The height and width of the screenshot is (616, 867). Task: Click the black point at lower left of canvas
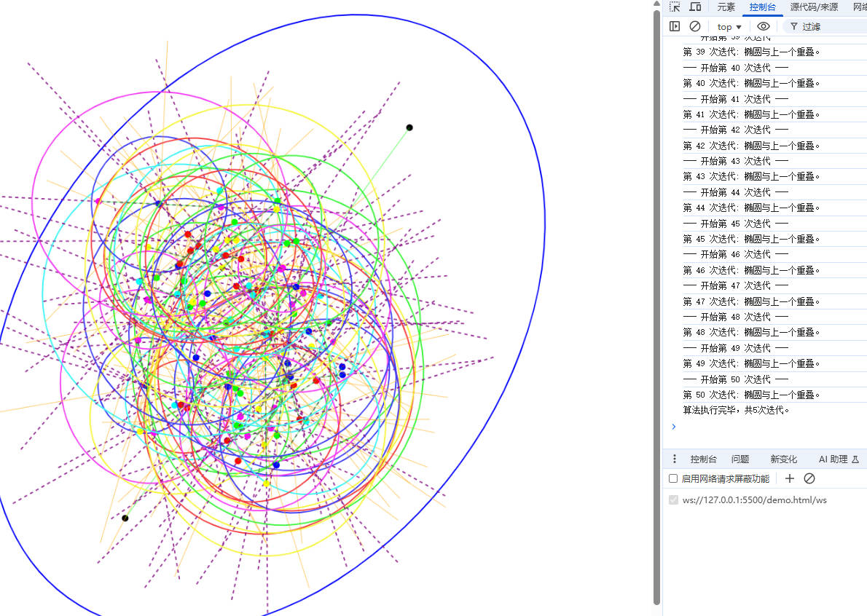(125, 518)
